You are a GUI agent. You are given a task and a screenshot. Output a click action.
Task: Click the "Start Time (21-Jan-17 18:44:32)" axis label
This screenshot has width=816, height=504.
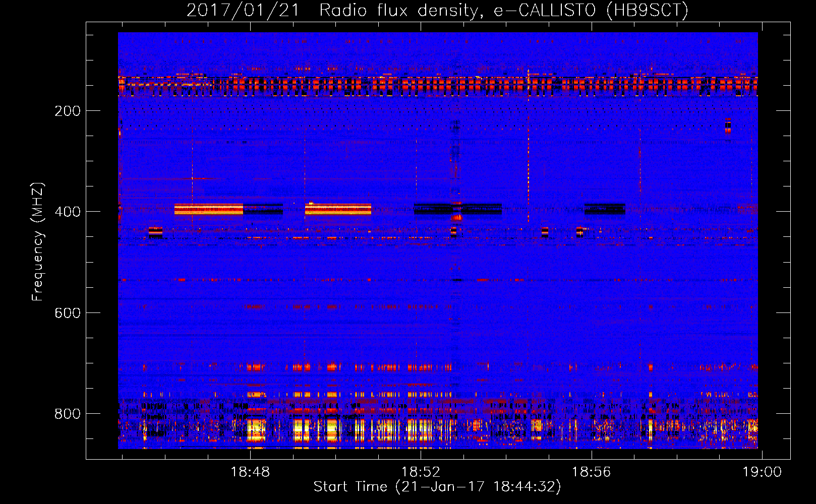point(437,487)
